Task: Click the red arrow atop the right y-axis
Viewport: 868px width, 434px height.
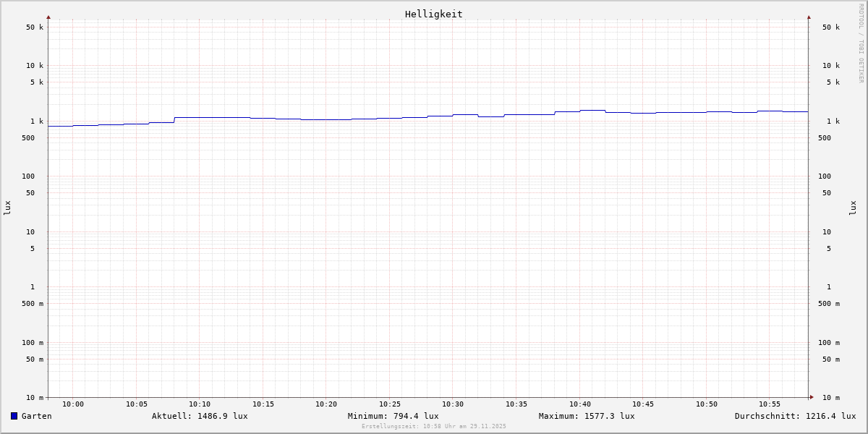Action: point(809,17)
